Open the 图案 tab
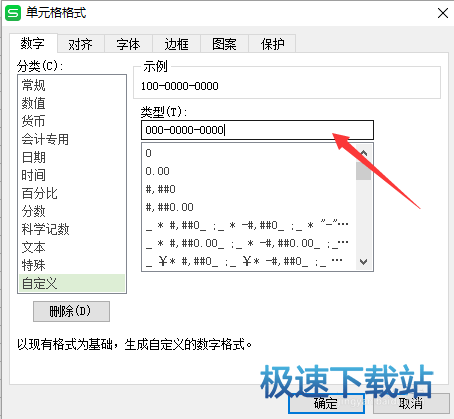This screenshot has width=454, height=419. coord(224,44)
